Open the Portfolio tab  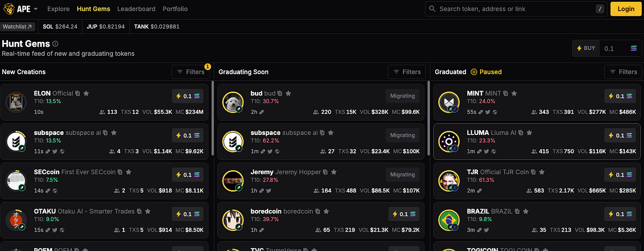(x=175, y=9)
